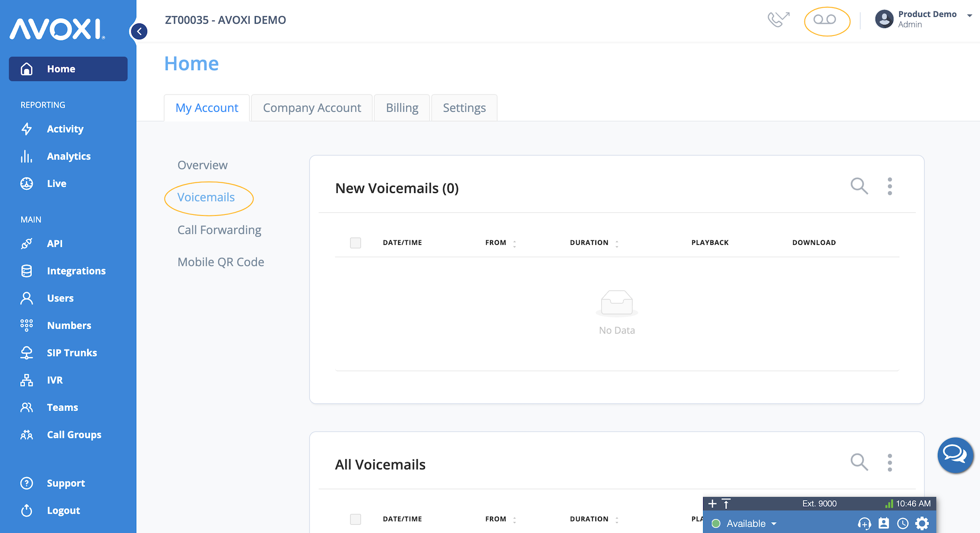Image resolution: width=980 pixels, height=533 pixels.
Task: Navigate to Analytics reporting
Action: tap(68, 156)
